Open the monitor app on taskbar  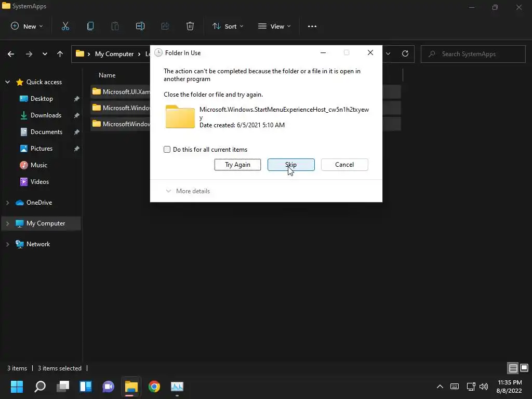[x=177, y=387]
